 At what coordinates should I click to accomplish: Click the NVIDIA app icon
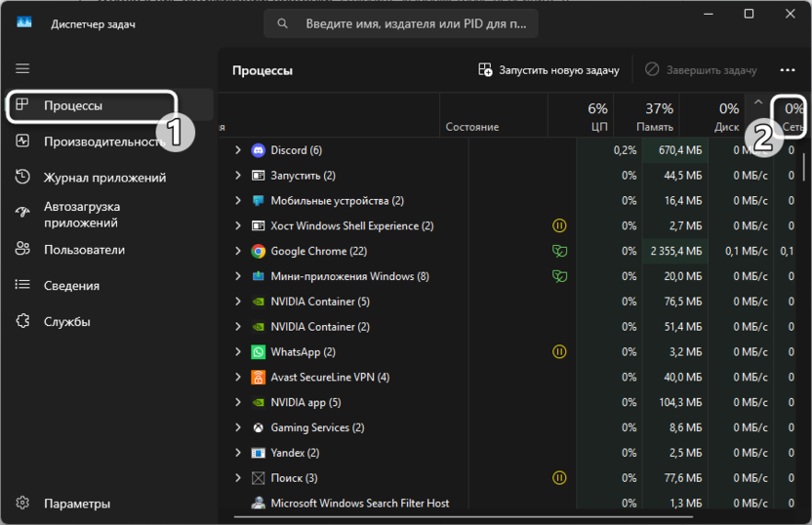coord(258,402)
